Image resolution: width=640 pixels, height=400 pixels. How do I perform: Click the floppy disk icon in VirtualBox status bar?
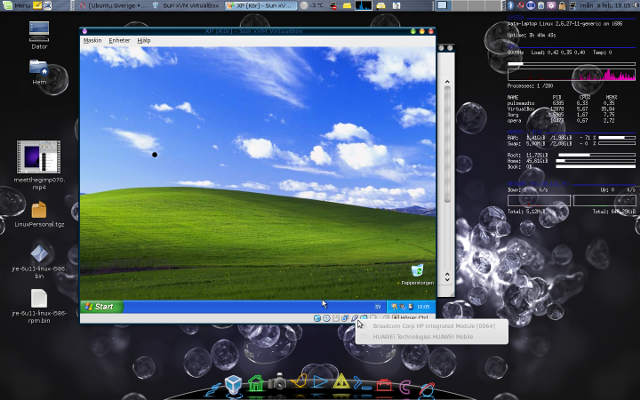[336, 318]
